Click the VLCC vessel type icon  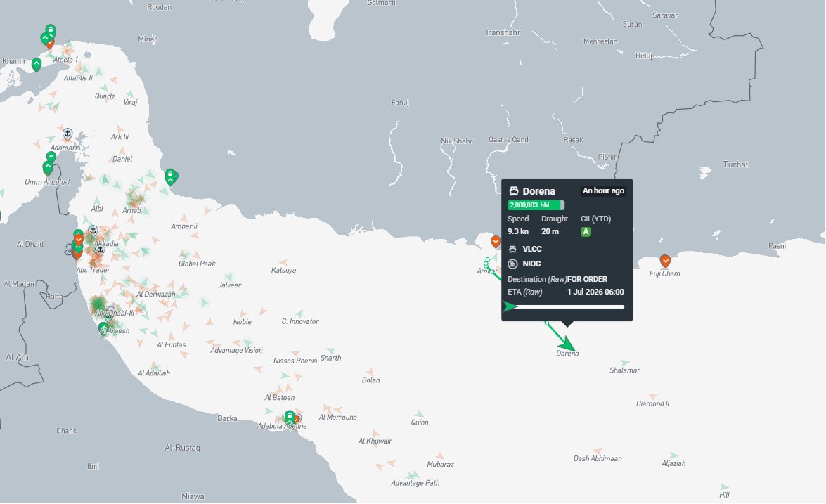point(512,249)
